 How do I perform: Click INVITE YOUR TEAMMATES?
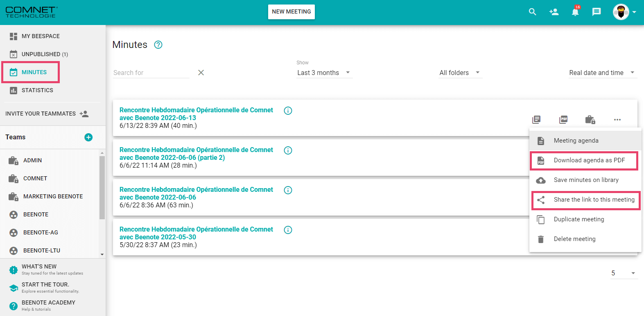coord(47,114)
